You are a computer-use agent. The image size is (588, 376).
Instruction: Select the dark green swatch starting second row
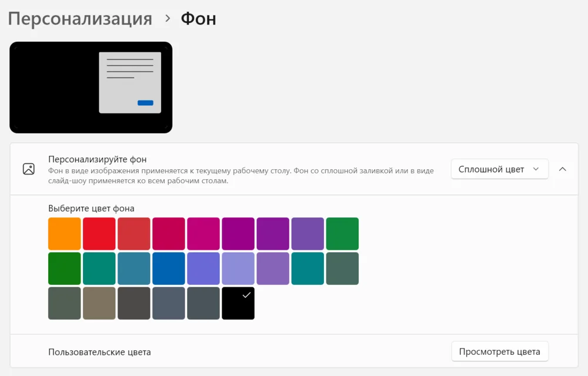pos(65,268)
